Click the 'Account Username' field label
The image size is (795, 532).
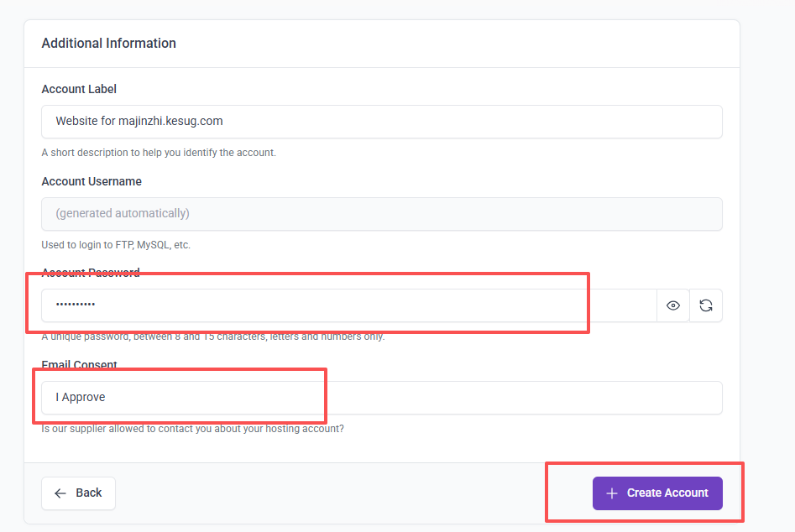(x=92, y=181)
